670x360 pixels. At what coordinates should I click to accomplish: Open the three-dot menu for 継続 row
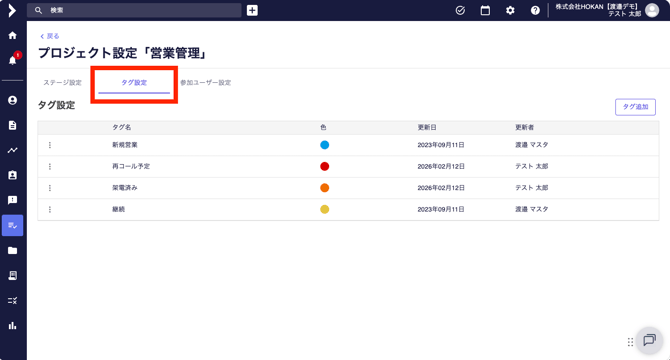click(x=50, y=209)
